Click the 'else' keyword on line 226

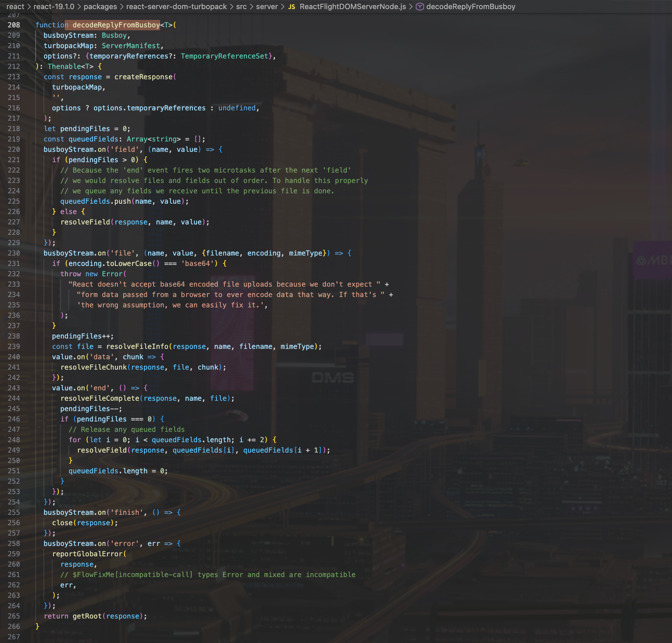[x=68, y=212]
